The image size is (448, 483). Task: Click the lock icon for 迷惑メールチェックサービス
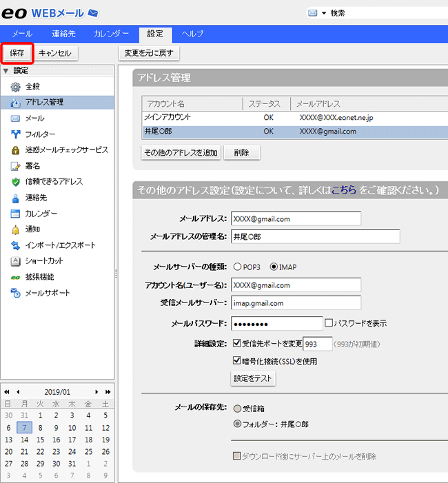point(15,150)
